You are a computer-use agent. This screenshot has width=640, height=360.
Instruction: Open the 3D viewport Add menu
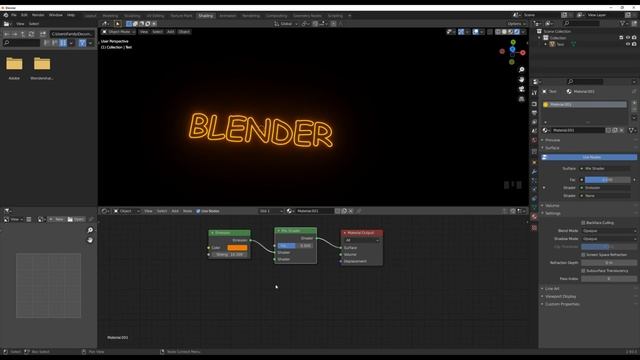171,31
